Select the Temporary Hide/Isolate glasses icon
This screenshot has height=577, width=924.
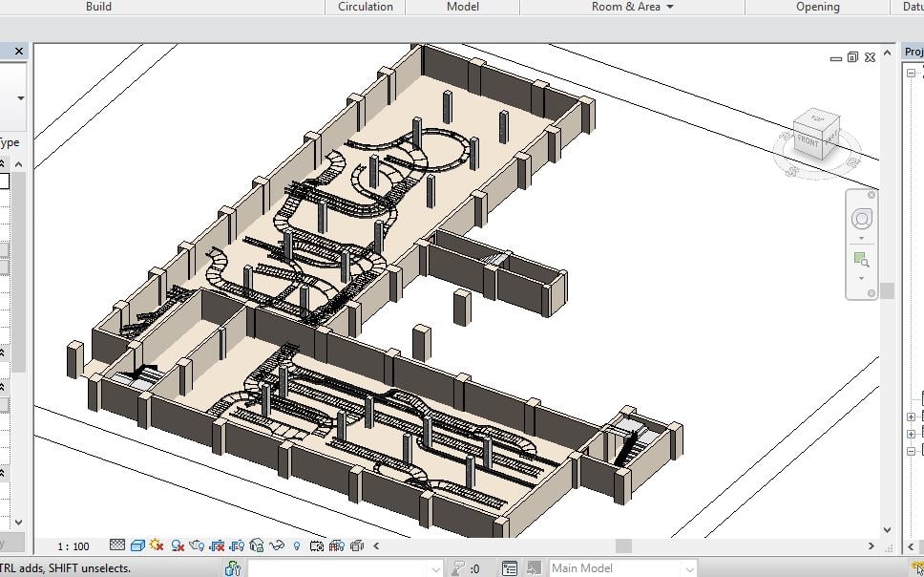point(276,545)
